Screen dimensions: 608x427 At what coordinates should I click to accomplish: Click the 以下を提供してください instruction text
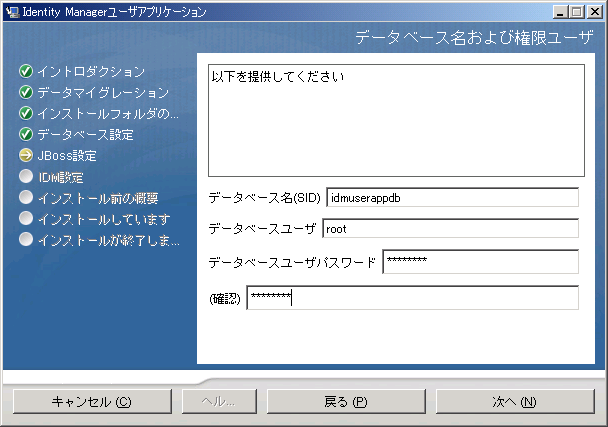tap(278, 76)
